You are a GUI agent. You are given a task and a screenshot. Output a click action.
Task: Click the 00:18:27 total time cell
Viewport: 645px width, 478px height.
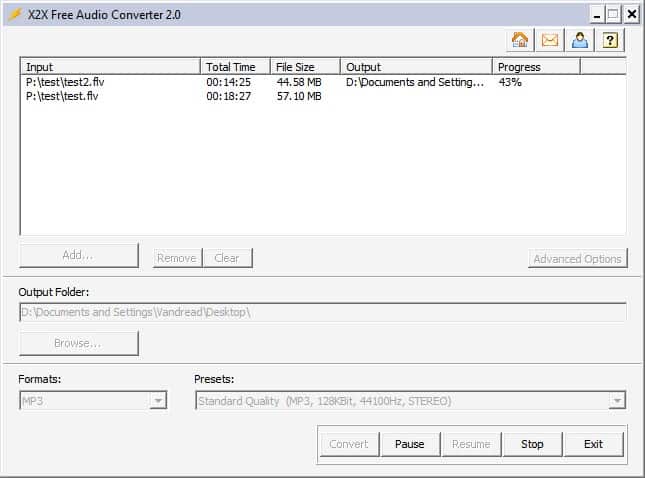click(229, 96)
